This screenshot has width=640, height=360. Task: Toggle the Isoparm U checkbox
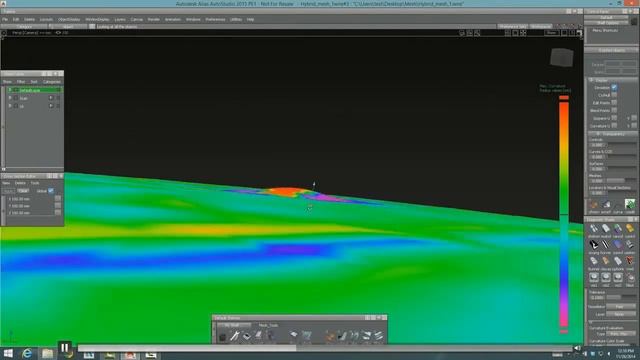pyautogui.click(x=614, y=118)
